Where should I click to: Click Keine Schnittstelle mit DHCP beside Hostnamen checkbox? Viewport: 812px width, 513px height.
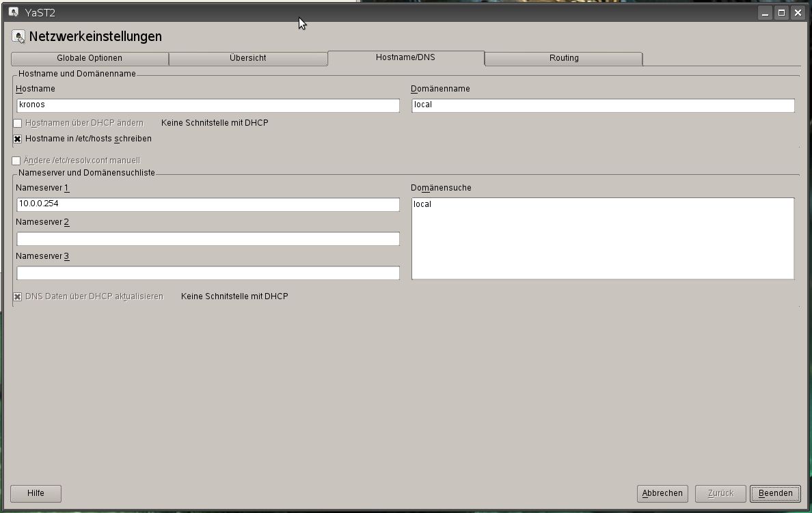tap(215, 123)
